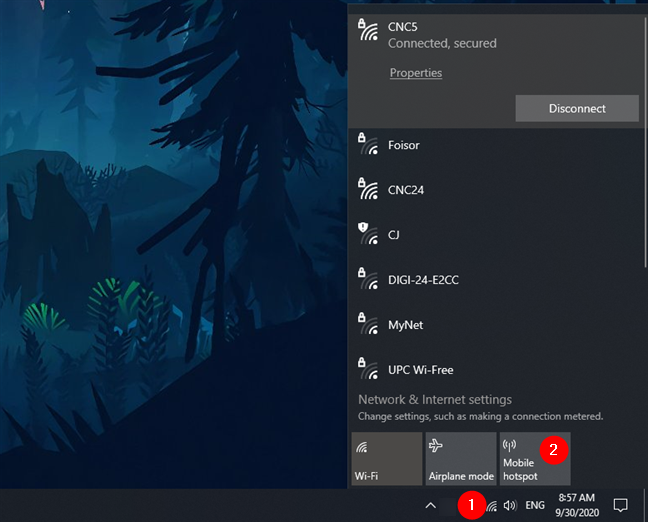Open the Action Center notification icon
The height and width of the screenshot is (522, 648).
(620, 505)
